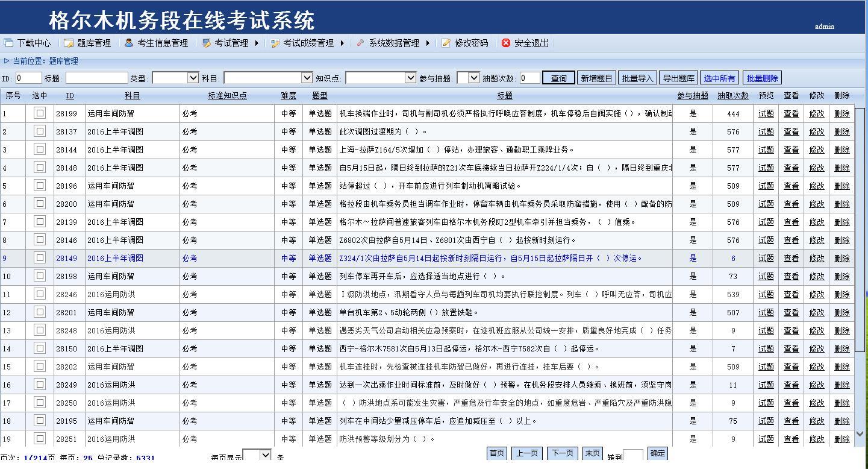Click the 修改密码 pencil icon

pyautogui.click(x=446, y=43)
